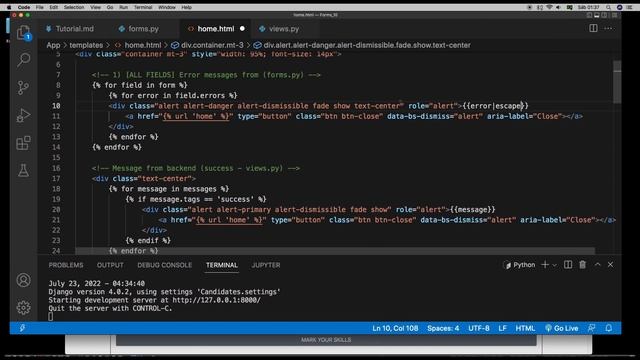640x360 pixels.
Task: Click the Python terminal label
Action: point(520,265)
